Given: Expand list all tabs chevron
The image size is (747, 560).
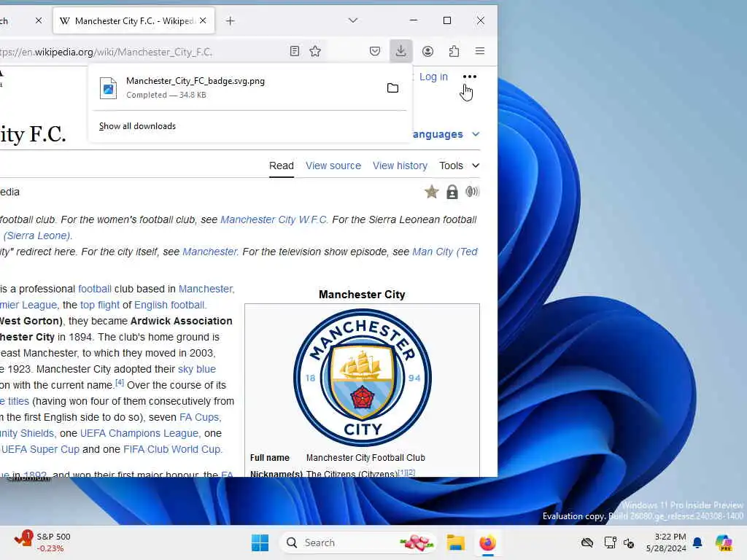Looking at the screenshot, I should pyautogui.click(x=353, y=20).
